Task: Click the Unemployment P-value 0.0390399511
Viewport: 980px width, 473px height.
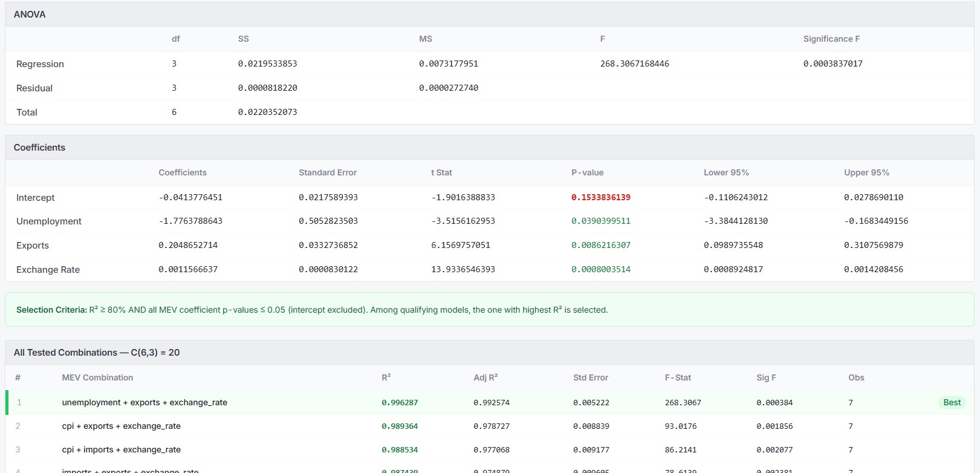Action: 601,221
